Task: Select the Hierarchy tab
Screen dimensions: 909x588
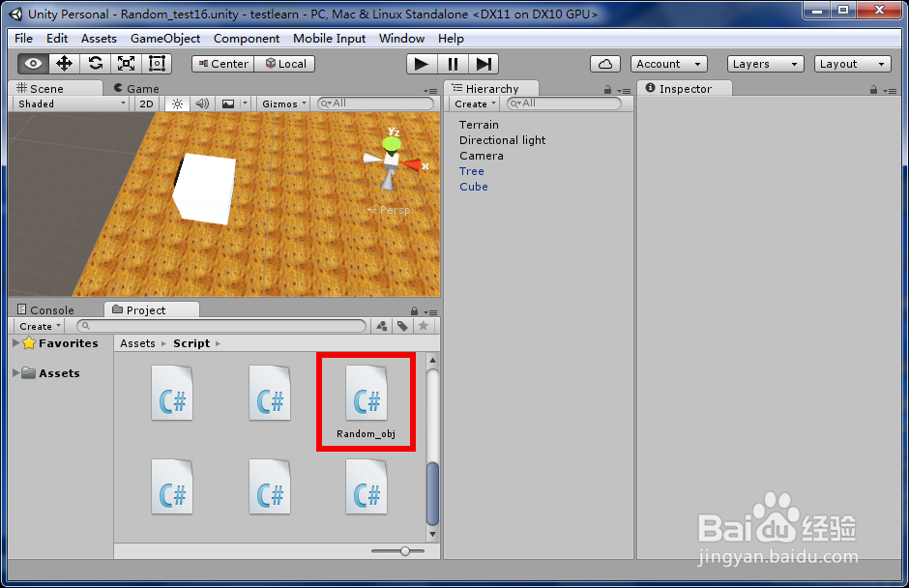Action: [491, 88]
